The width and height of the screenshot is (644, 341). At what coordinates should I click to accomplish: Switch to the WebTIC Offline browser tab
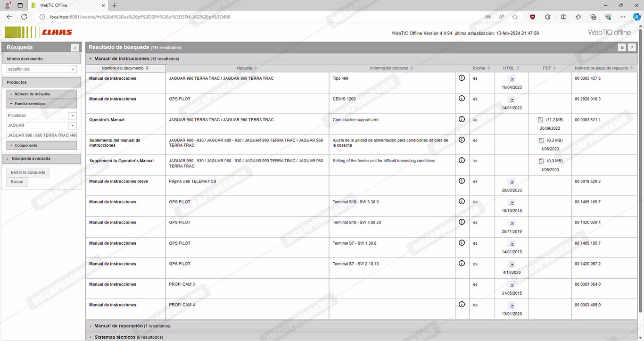pyautogui.click(x=66, y=5)
